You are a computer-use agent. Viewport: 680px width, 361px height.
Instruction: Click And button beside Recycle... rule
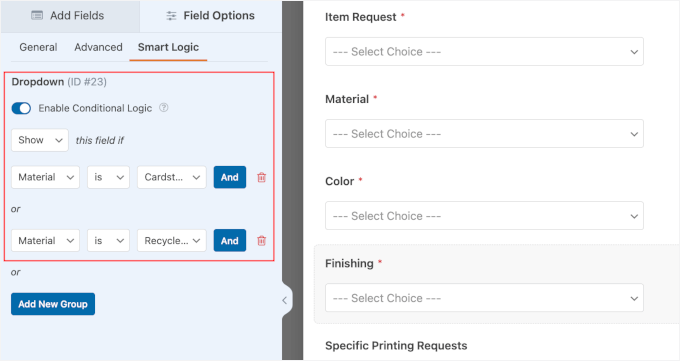tap(230, 241)
